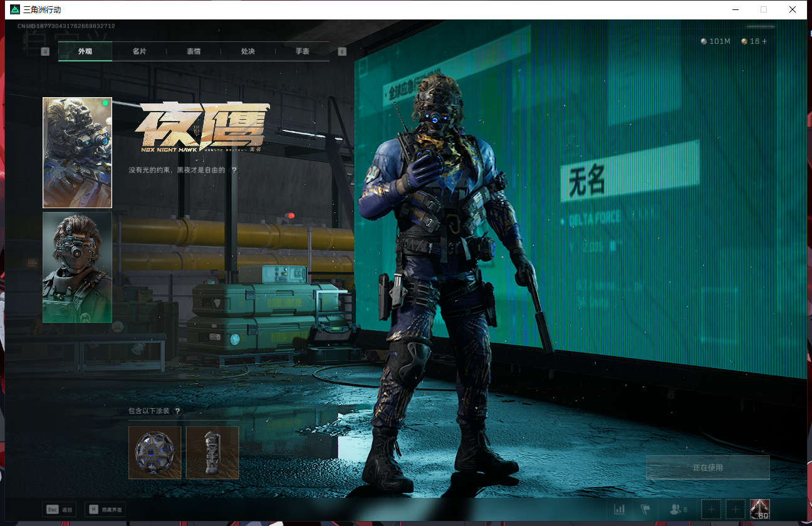Open the flags icon in bottom bar
This screenshot has height=526, width=812.
[x=645, y=510]
